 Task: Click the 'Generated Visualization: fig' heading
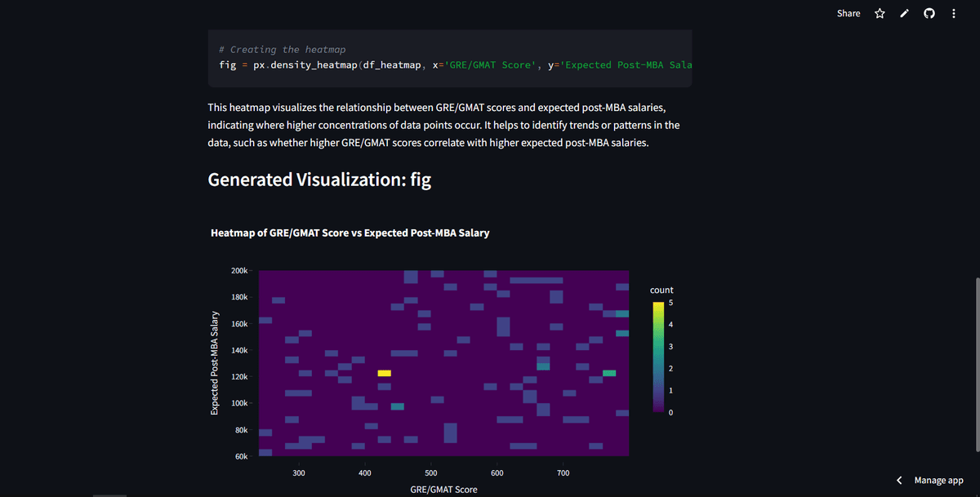319,180
